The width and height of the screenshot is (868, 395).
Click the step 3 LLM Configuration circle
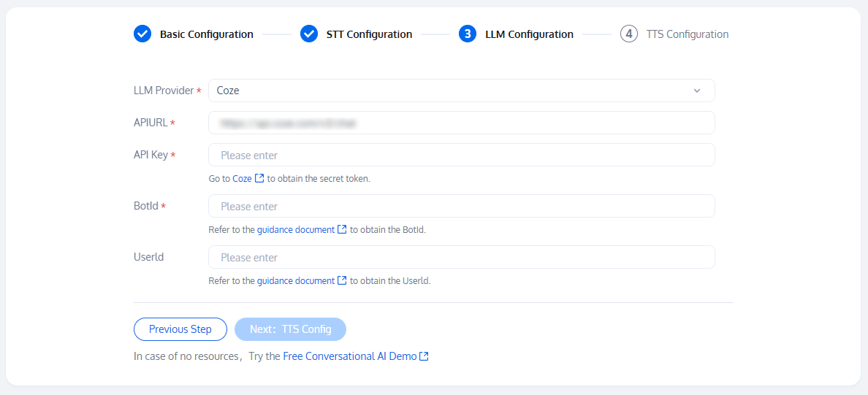468,34
